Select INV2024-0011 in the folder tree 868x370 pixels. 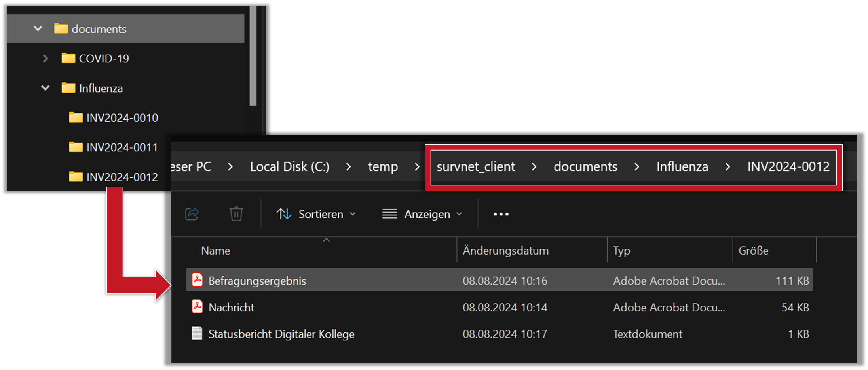(122, 147)
